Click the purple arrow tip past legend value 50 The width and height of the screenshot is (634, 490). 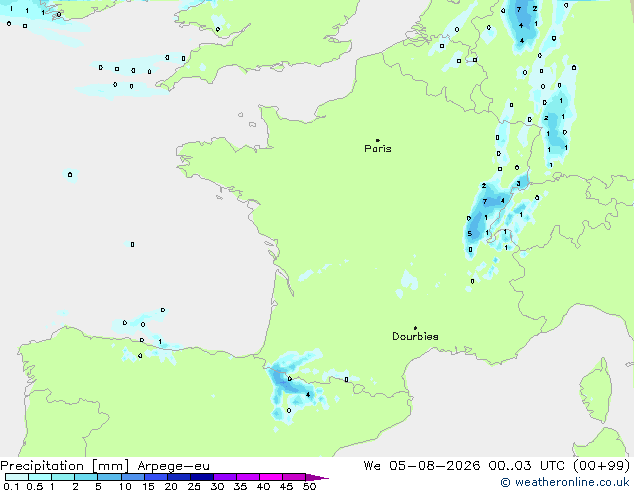(x=317, y=477)
